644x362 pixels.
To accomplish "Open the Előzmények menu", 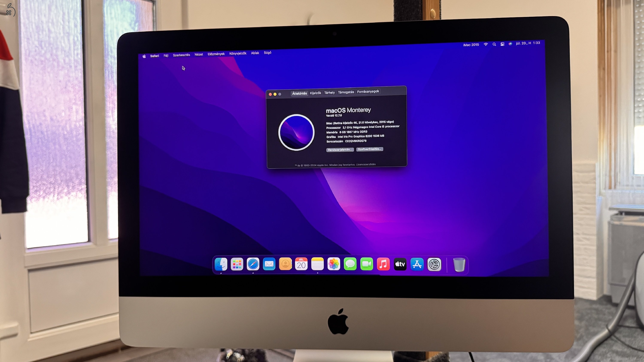I will [x=216, y=54].
